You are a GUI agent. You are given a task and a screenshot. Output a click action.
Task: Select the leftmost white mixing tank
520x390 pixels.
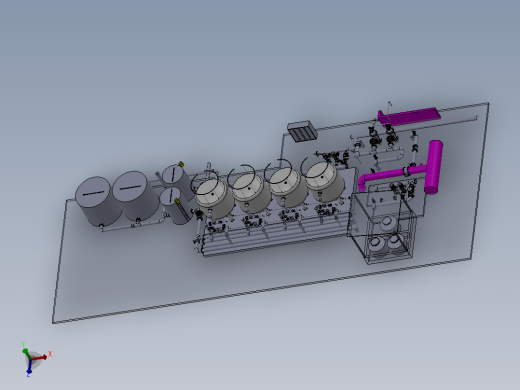click(214, 198)
